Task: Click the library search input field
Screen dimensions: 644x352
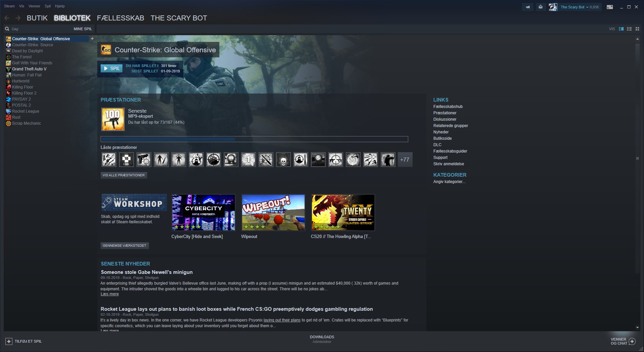Action: pos(40,29)
